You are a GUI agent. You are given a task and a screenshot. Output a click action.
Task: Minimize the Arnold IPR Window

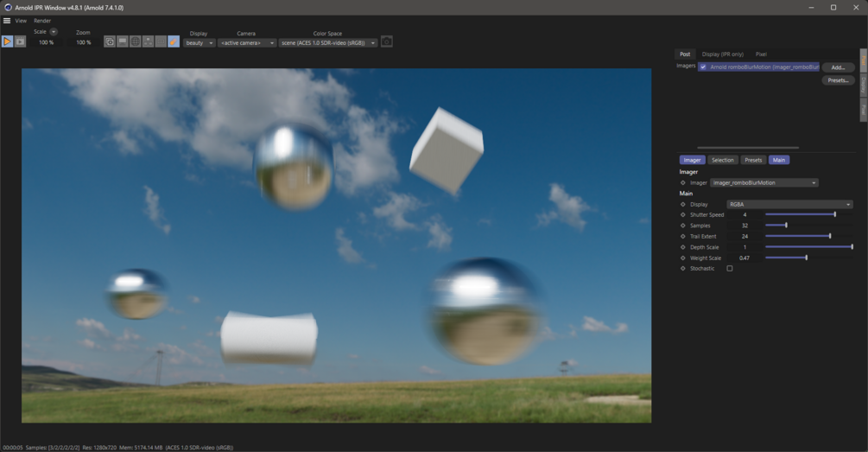(811, 7)
